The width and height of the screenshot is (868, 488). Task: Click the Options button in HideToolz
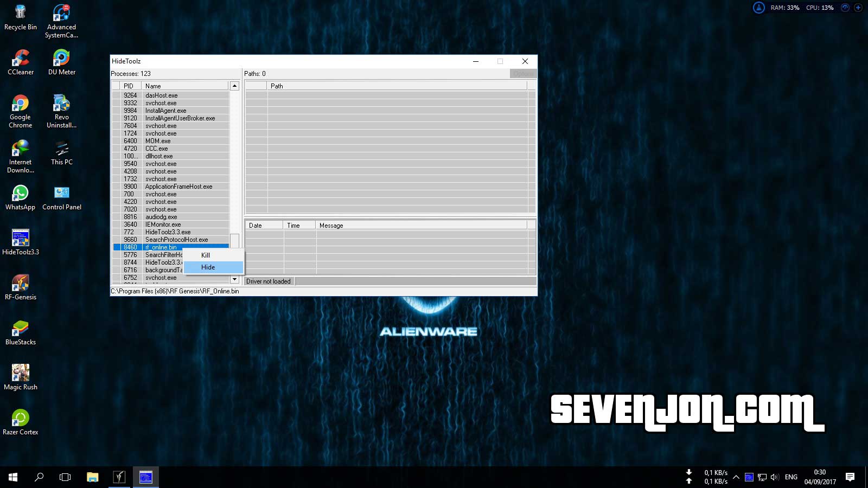pos(523,74)
